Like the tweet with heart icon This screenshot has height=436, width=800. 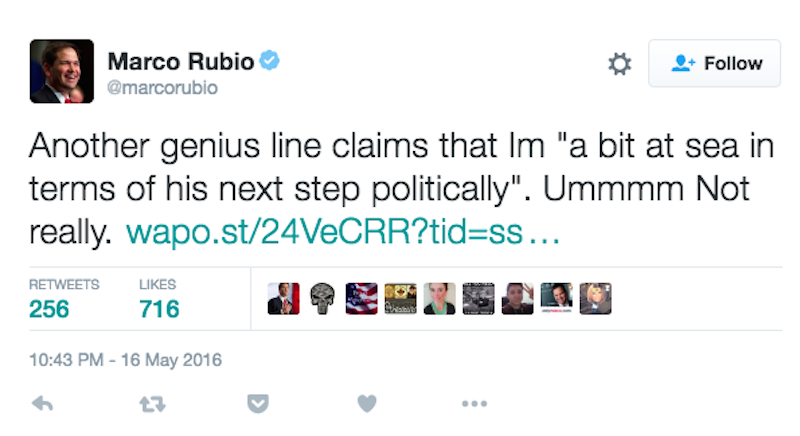367,404
